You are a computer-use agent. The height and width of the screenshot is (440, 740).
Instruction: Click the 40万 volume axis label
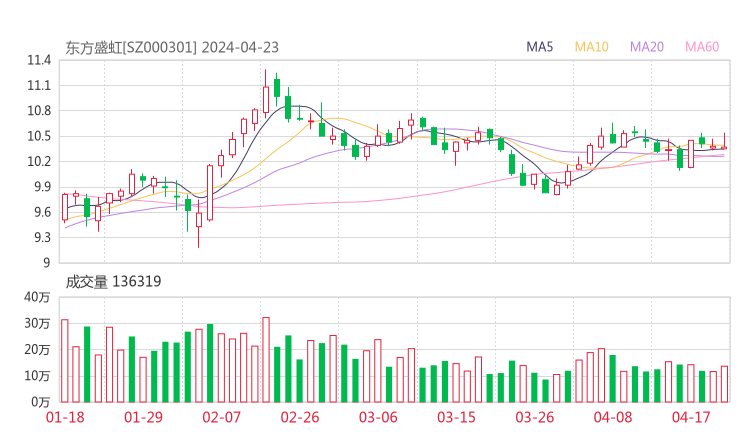tap(37, 297)
